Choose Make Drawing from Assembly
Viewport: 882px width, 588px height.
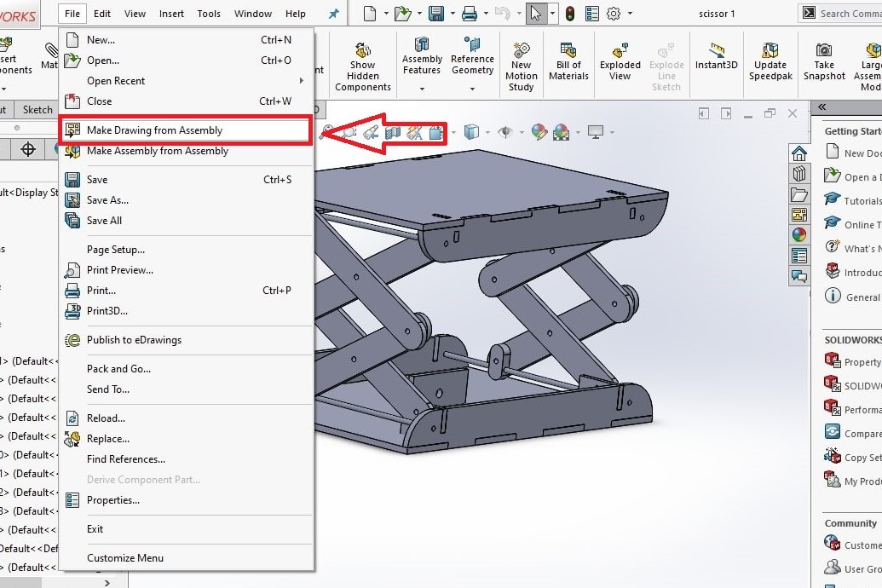pyautogui.click(x=186, y=130)
